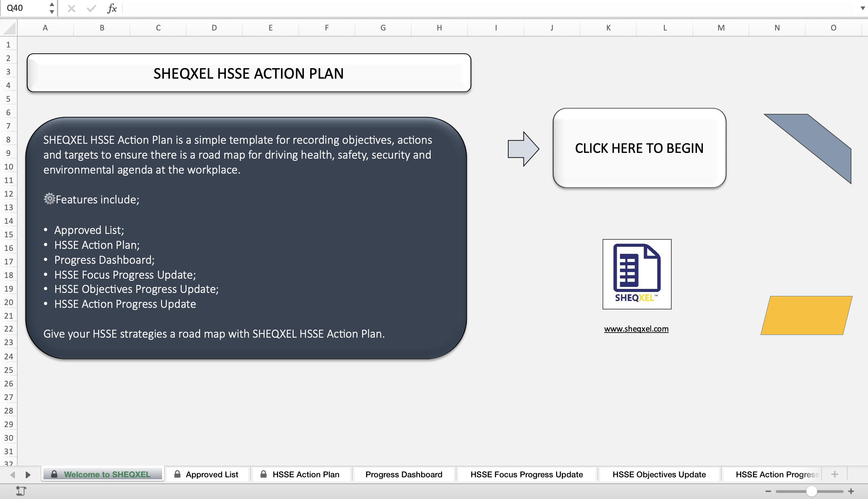Click 'HSSE Action Progress Update' bullet text
868x499 pixels.
pyautogui.click(x=125, y=304)
